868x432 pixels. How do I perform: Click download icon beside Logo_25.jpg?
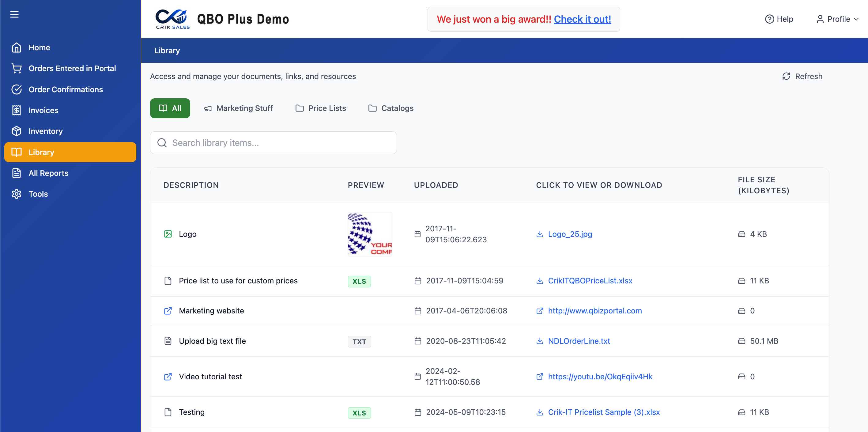(539, 234)
